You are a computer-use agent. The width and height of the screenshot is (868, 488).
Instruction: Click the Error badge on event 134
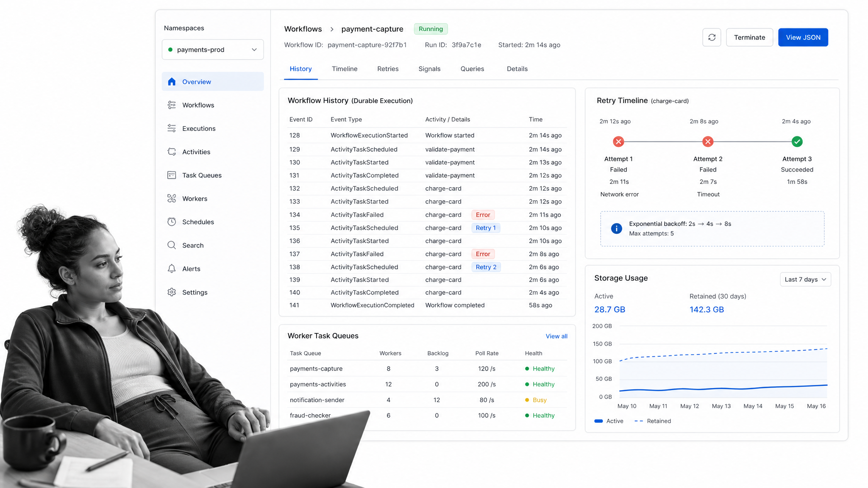[483, 215]
